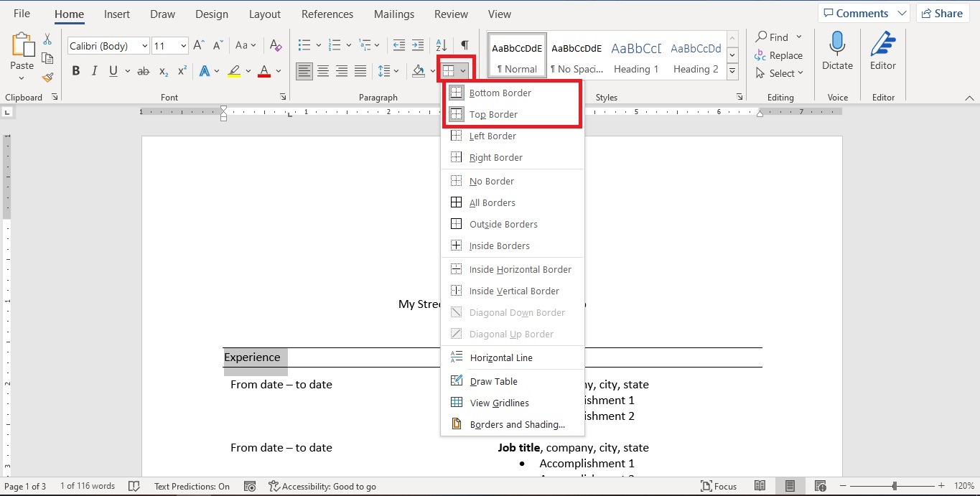Screen dimensions: 980x496
Task: Adjust the zoom slider
Action: coord(894,487)
